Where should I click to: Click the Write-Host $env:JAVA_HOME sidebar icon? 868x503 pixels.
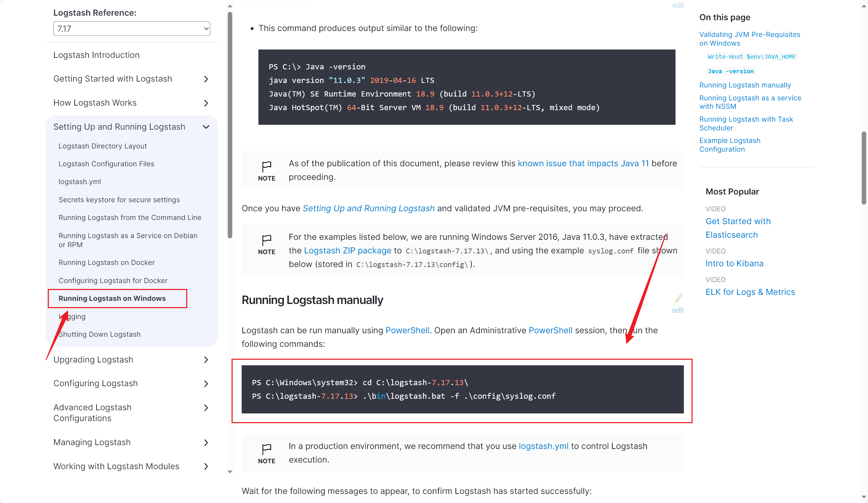click(x=752, y=56)
